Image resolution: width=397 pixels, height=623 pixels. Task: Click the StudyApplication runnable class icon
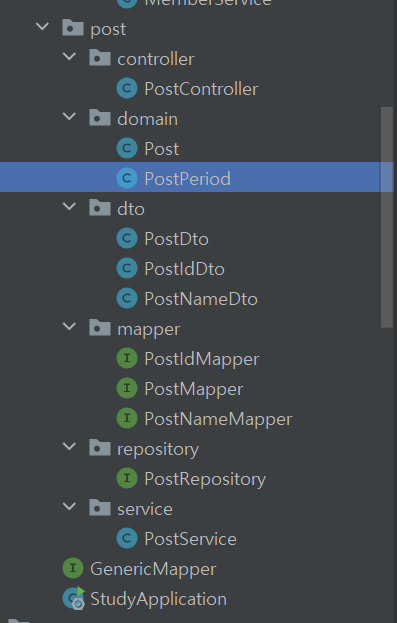(74, 598)
